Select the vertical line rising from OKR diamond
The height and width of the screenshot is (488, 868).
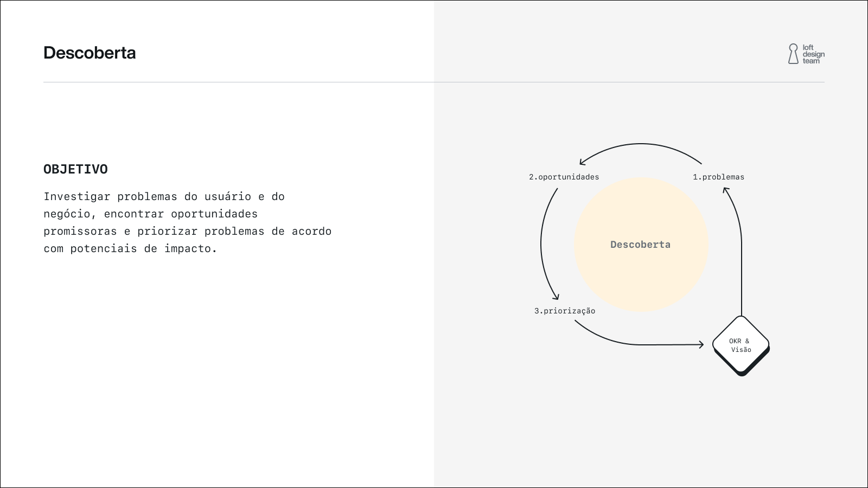[x=741, y=271]
